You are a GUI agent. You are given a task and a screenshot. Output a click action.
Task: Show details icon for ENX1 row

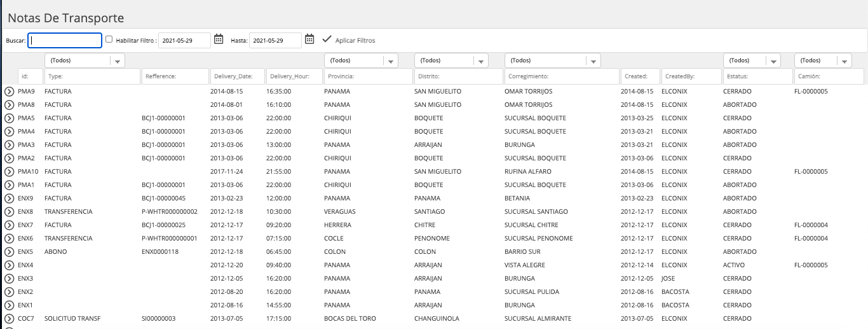tap(9, 305)
